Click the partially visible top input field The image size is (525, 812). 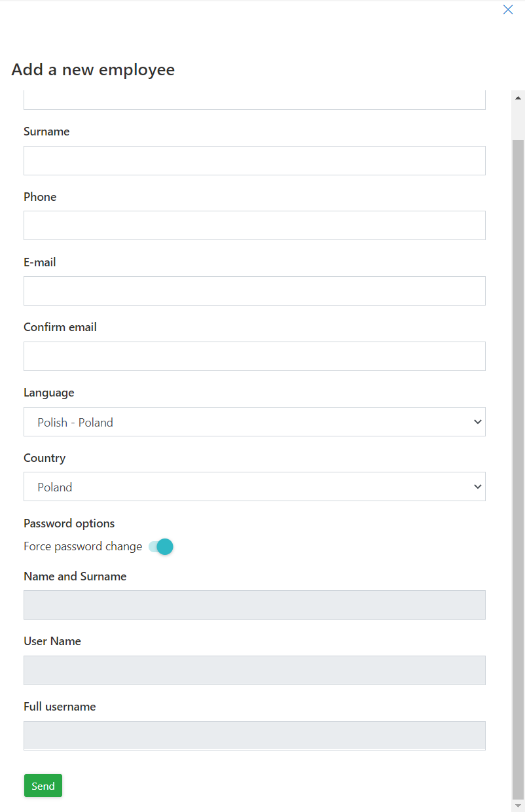point(254,101)
